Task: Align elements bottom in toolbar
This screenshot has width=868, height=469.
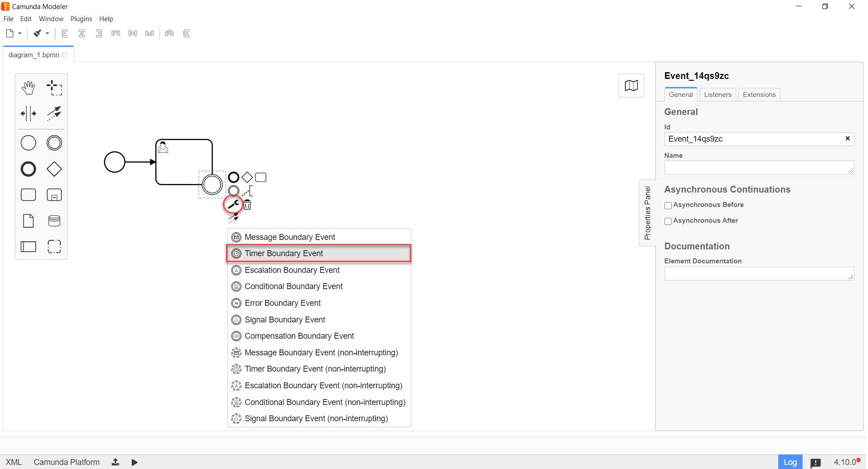Action: pos(150,33)
